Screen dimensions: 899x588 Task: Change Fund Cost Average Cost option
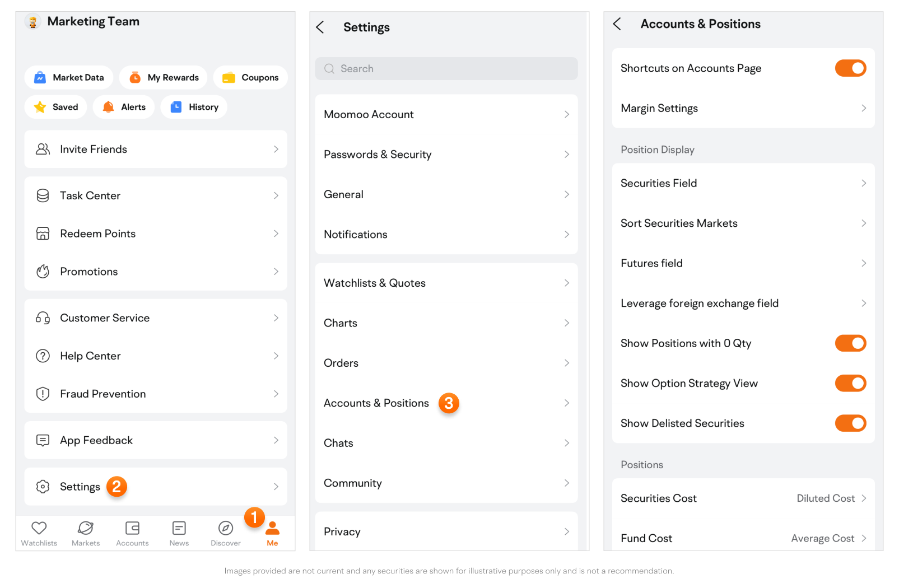pos(743,538)
